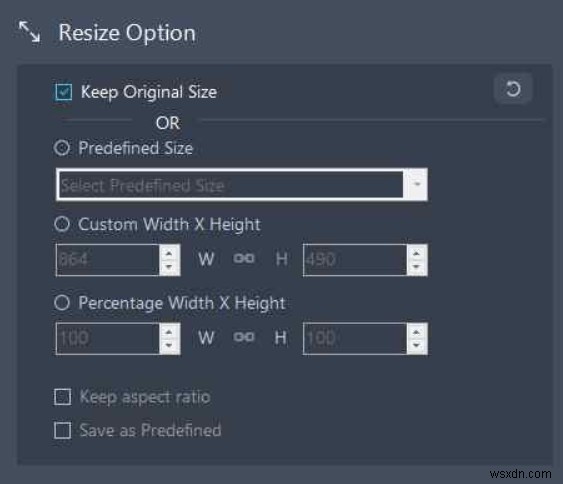This screenshot has width=563, height=484.
Task: Choose Custom Width X Height radio option
Action: point(62,224)
